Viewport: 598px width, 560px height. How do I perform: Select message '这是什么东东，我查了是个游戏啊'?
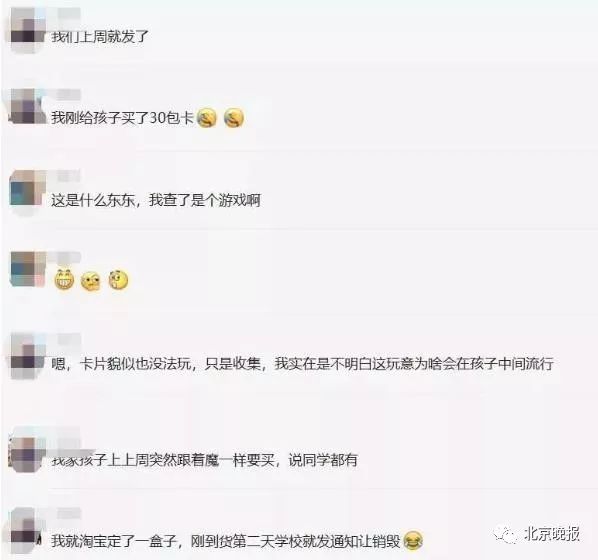pyautogui.click(x=156, y=200)
